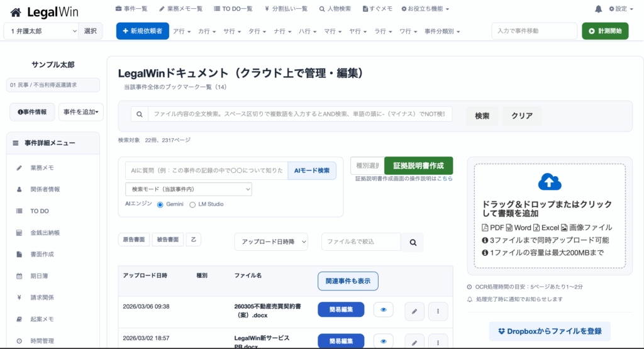644x349 pixels.
Task: Expand the 事件を追加 dropdown button
Action: coord(81,112)
